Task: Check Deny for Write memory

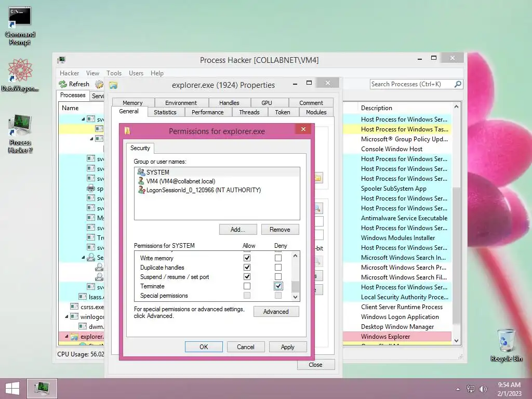Action: (x=278, y=258)
